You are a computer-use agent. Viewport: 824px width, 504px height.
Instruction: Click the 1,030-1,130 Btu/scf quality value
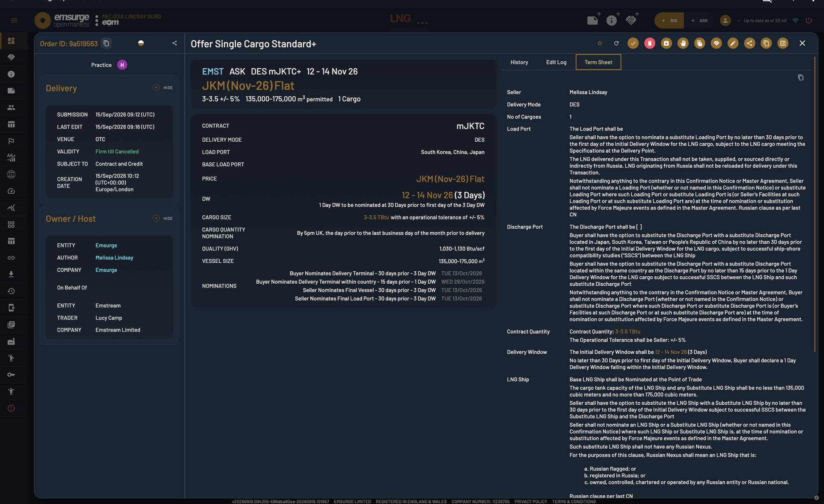click(x=462, y=249)
